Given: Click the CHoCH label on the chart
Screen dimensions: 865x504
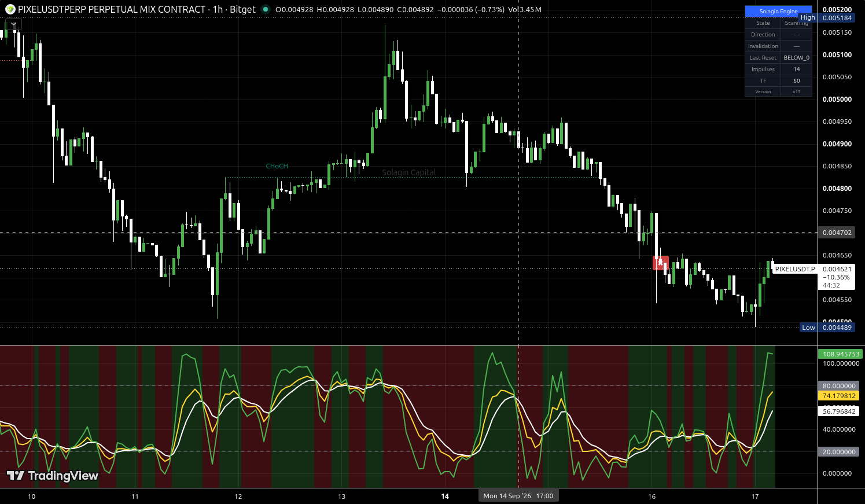Looking at the screenshot, I should [277, 166].
